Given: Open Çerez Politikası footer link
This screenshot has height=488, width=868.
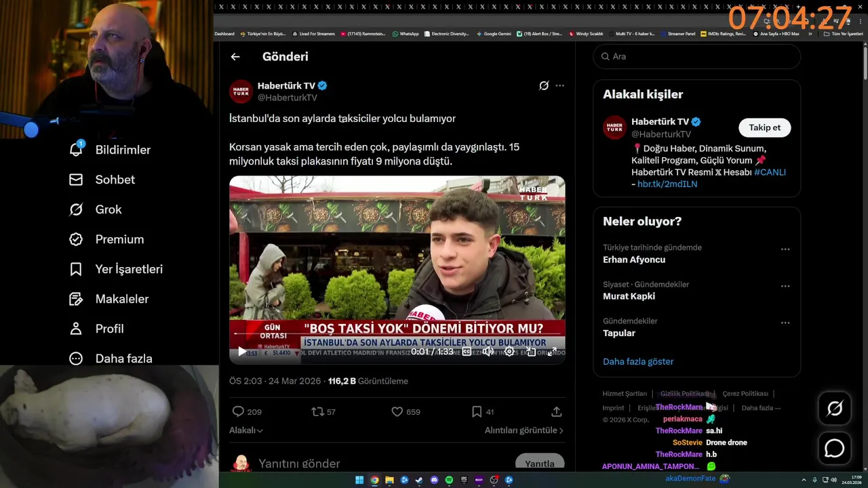Looking at the screenshot, I should pos(745,394).
